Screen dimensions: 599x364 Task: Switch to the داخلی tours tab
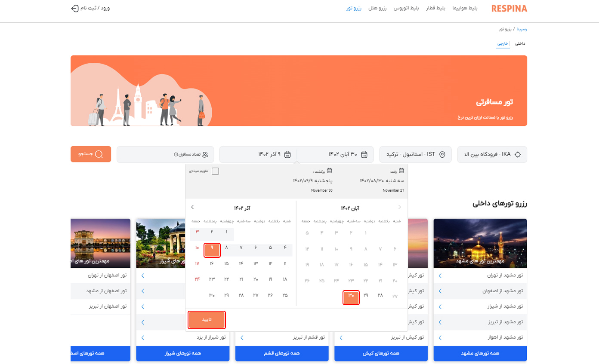pos(520,44)
